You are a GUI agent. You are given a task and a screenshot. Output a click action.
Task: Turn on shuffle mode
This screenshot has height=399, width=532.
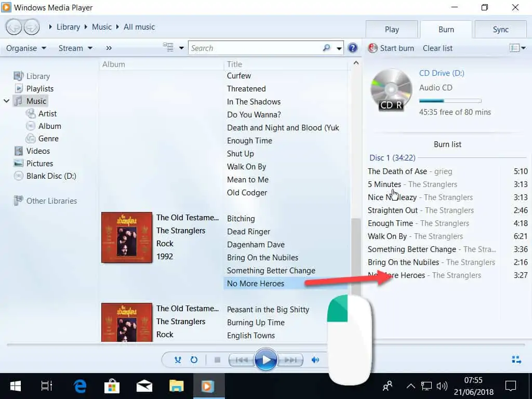tap(178, 360)
